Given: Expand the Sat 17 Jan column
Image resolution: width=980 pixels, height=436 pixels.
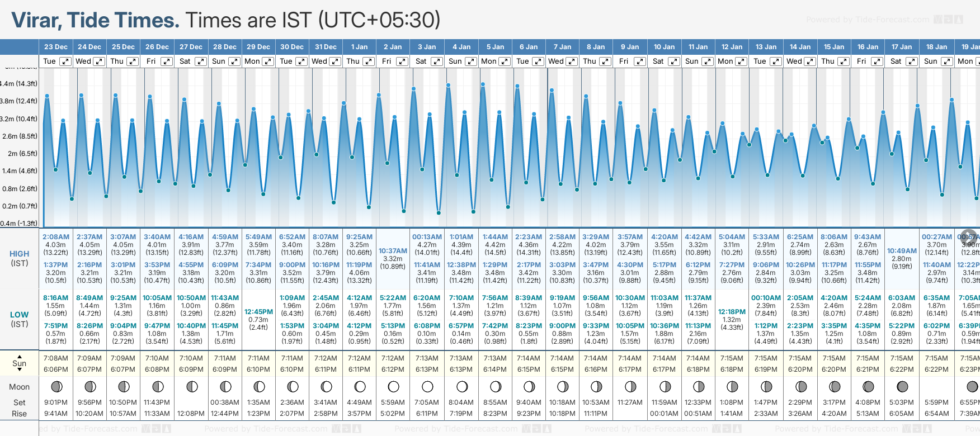Looking at the screenshot, I should click(x=911, y=61).
